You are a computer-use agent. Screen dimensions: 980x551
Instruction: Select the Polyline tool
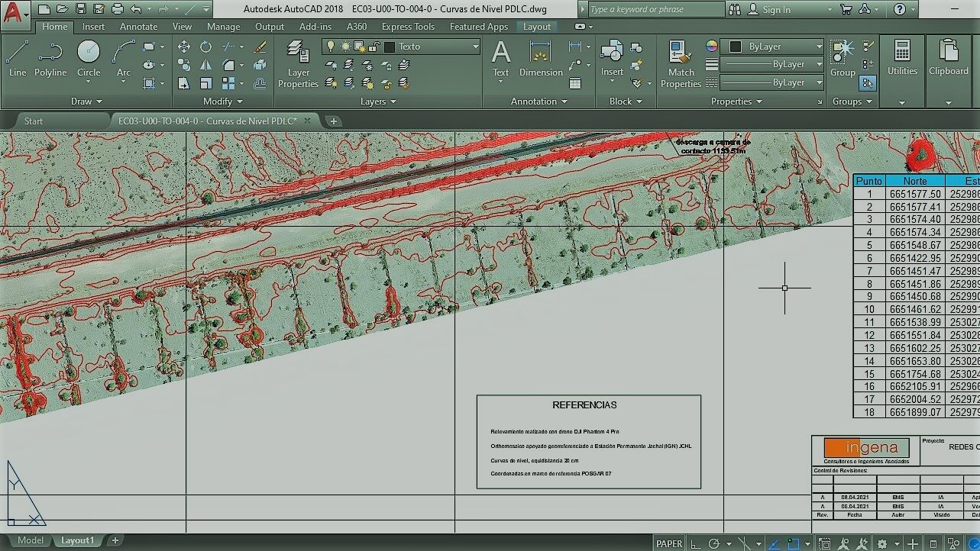pos(50,59)
